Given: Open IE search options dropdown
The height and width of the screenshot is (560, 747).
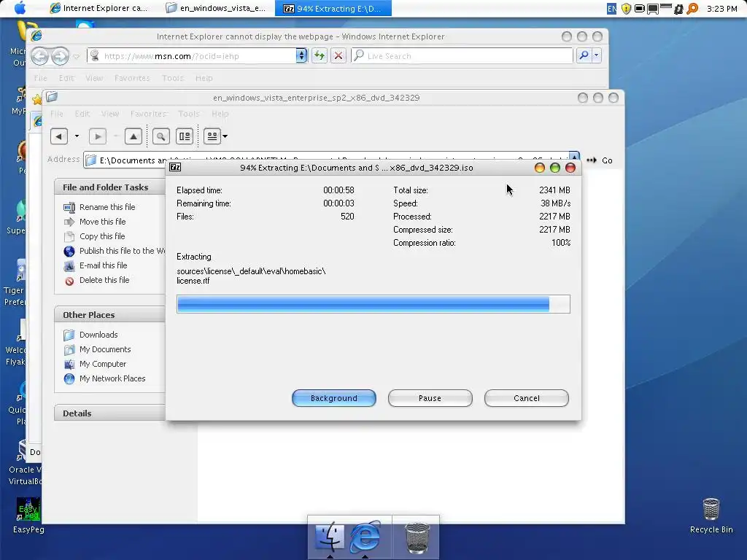Looking at the screenshot, I should pyautogui.click(x=597, y=55).
